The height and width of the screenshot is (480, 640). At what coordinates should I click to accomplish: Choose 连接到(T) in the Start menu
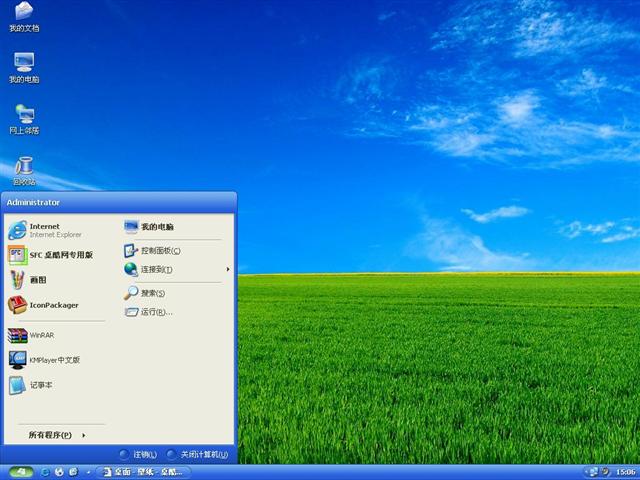click(x=177, y=269)
